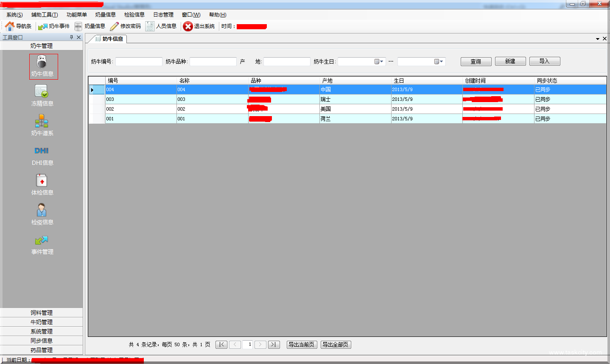This screenshot has height=364, width=610.
Task: Focus the 奶牛品种 input field
Action: pos(213,61)
